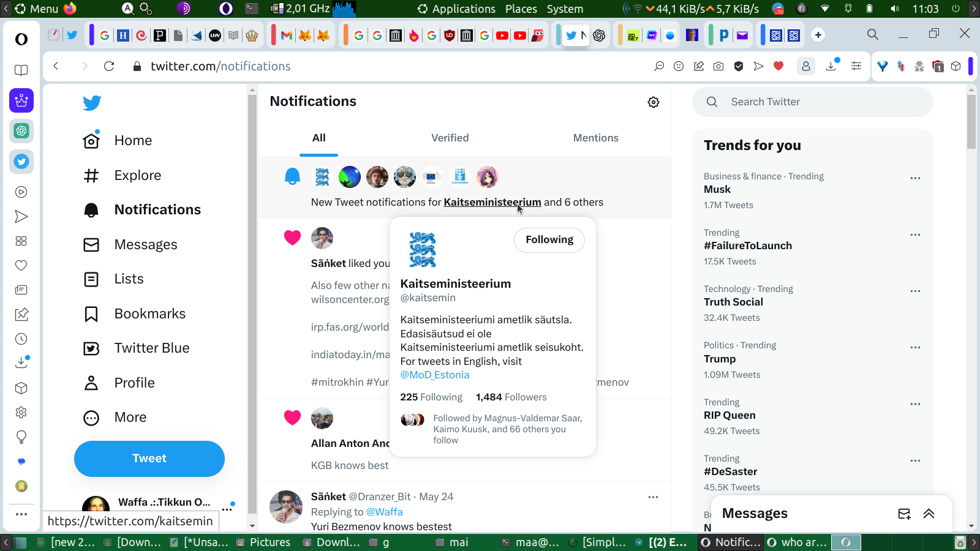980x551 pixels.
Task: Open the Truth Social trending topic
Action: click(x=733, y=302)
